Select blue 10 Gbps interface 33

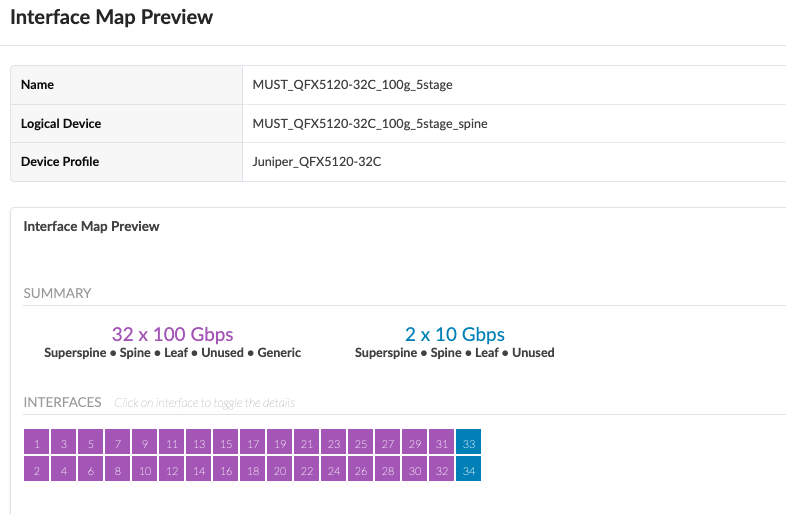point(468,443)
